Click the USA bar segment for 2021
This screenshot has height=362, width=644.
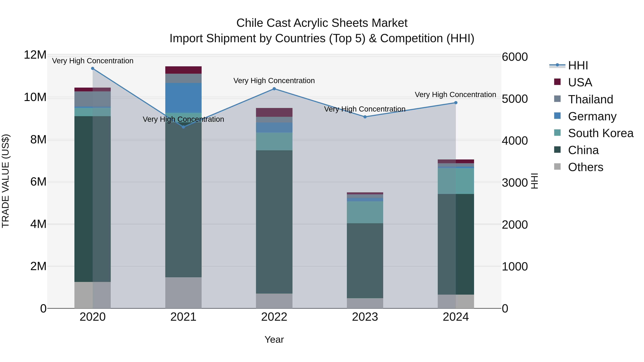coord(184,70)
